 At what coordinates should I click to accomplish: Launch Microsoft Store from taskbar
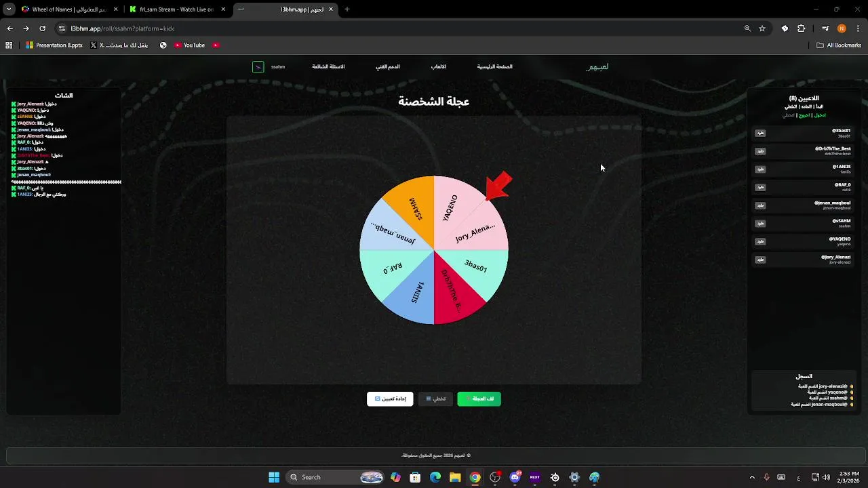pyautogui.click(x=415, y=477)
